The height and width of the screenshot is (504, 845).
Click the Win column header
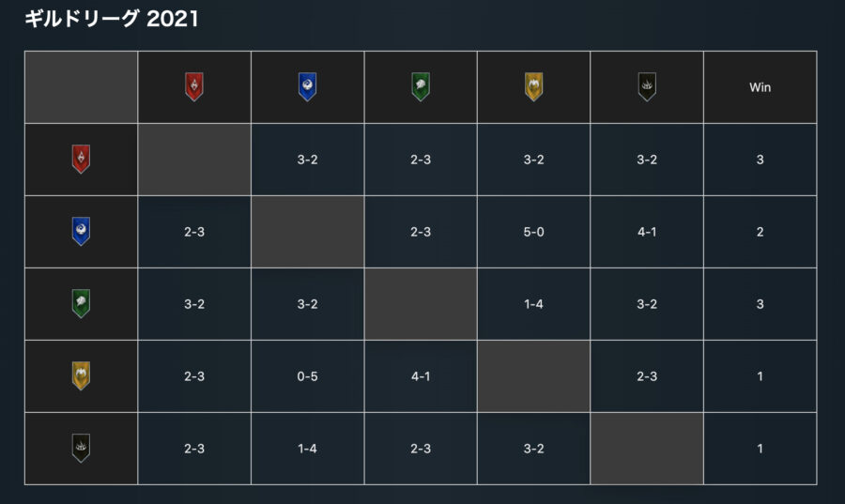coord(760,87)
